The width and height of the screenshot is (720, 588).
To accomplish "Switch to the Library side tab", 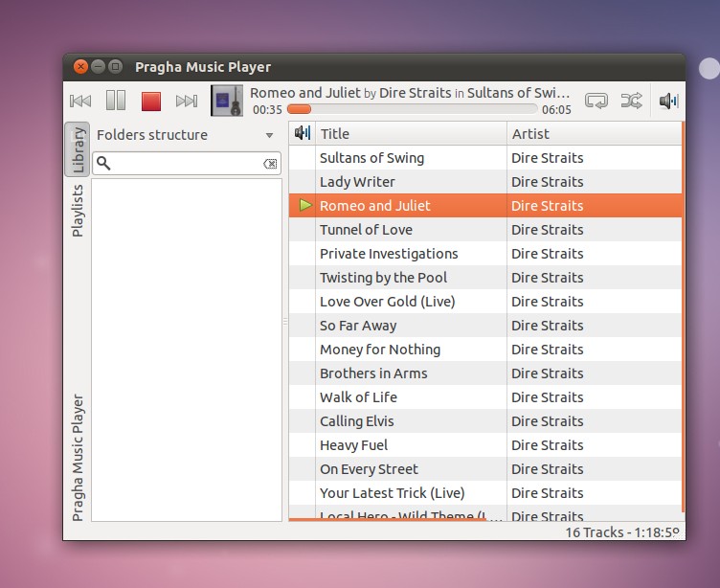I will 78,149.
